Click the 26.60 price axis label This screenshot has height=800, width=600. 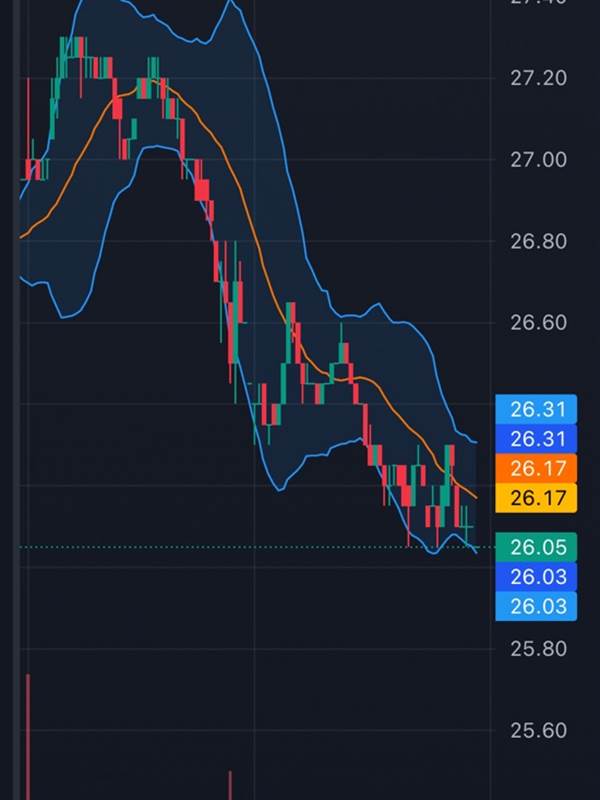[x=538, y=322]
